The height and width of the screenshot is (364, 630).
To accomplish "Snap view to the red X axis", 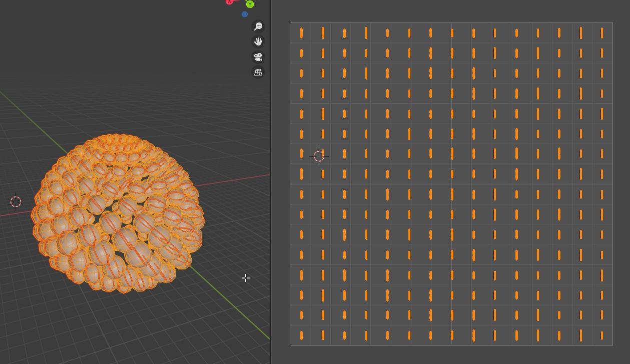I will pyautogui.click(x=230, y=1).
